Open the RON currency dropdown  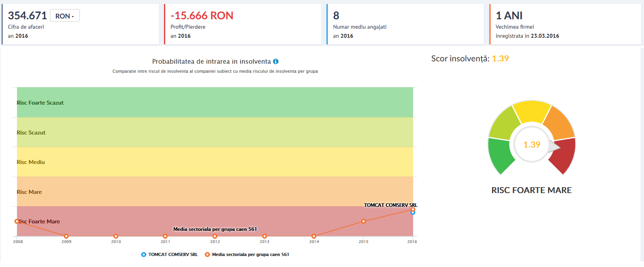pos(65,16)
